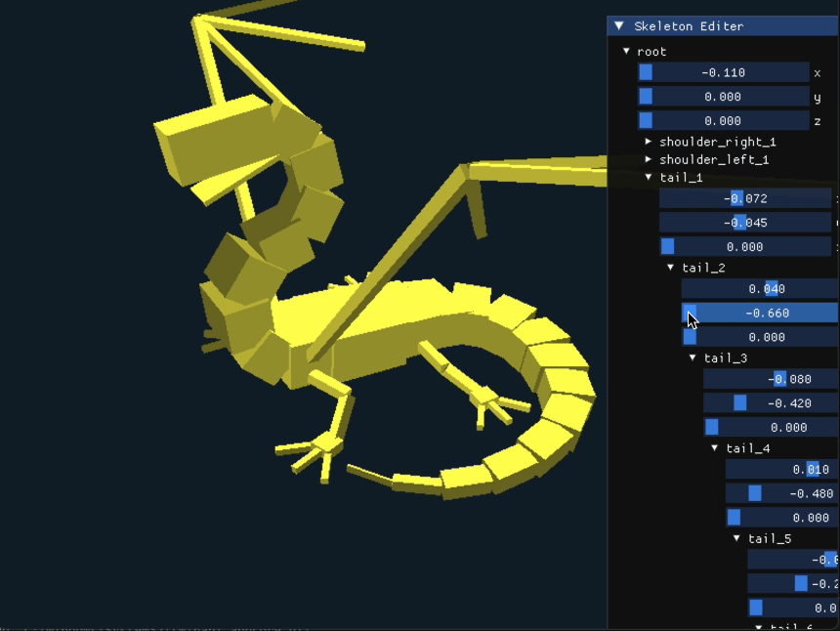Click the root y slider
The width and height of the screenshot is (840, 631).
723,97
